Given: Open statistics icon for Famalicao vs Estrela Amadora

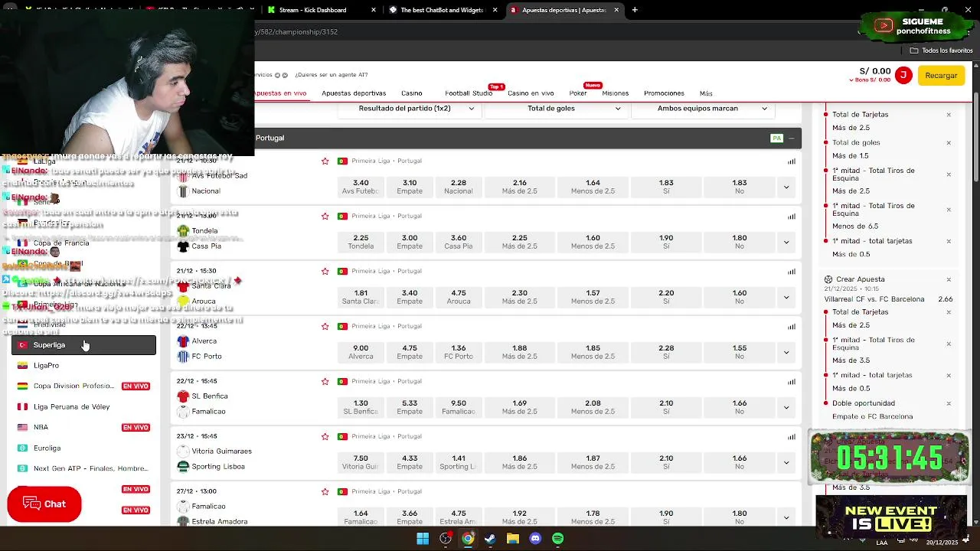Looking at the screenshot, I should (x=792, y=491).
